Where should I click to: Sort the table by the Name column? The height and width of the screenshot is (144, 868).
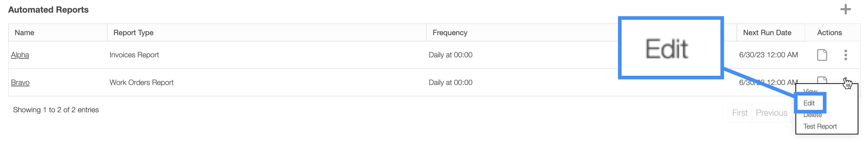[24, 33]
